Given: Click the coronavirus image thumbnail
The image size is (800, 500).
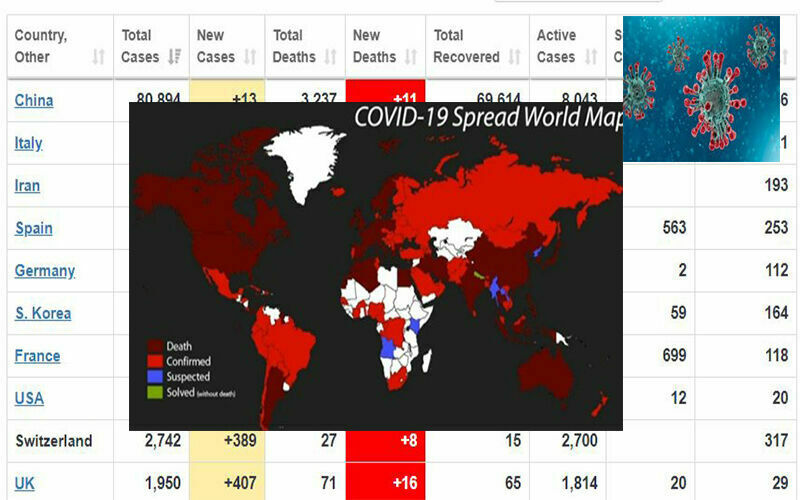Looking at the screenshot, I should click(701, 88).
